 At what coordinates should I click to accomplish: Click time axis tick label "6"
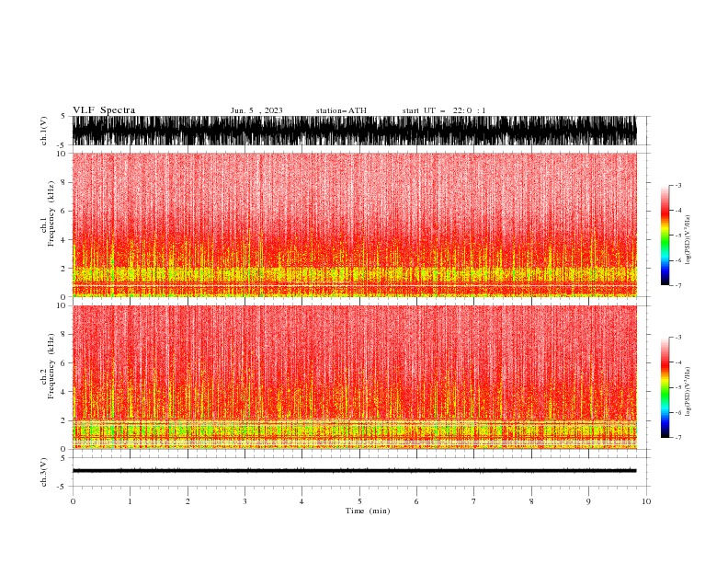(x=416, y=501)
